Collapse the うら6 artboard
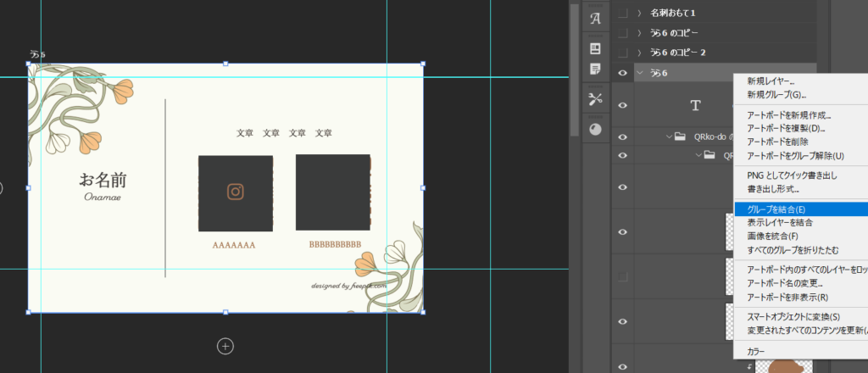 (640, 74)
